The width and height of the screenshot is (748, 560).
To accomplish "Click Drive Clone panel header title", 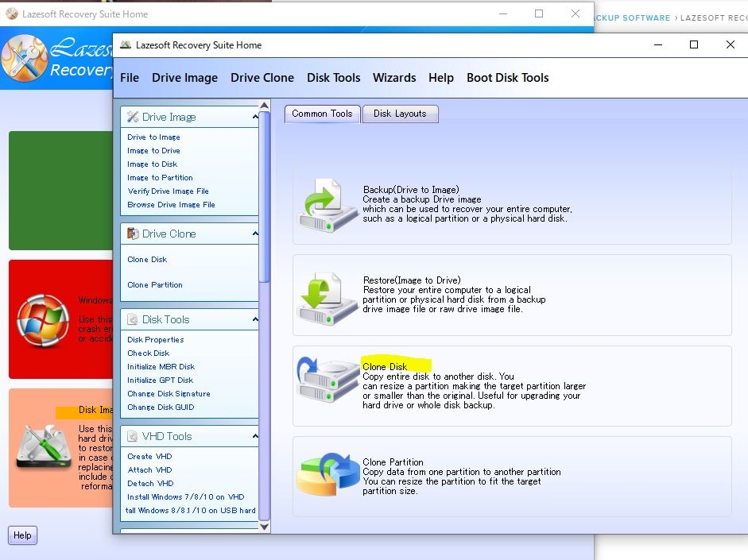I will click(169, 234).
